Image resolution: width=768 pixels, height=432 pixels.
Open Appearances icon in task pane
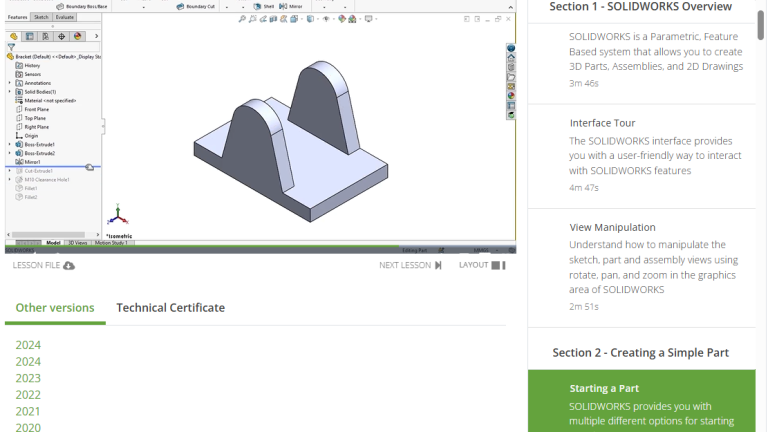(511, 96)
